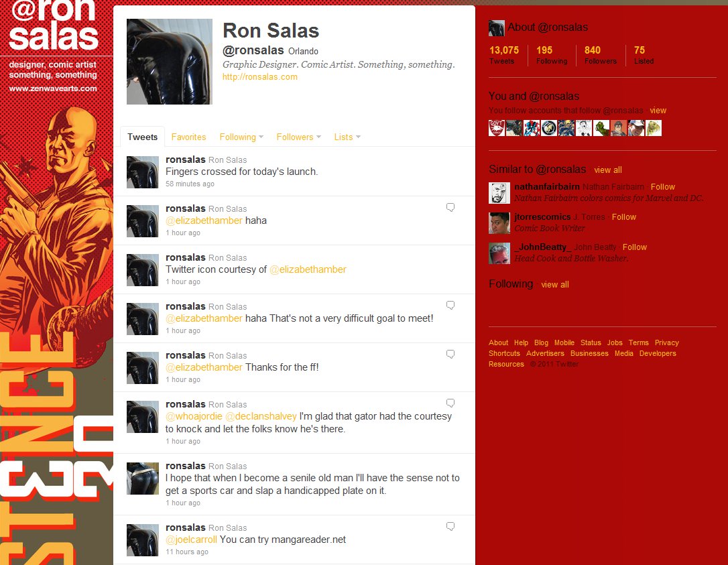Open the '11 hours ago' timestamp
This screenshot has height=565, width=728.
187,552
